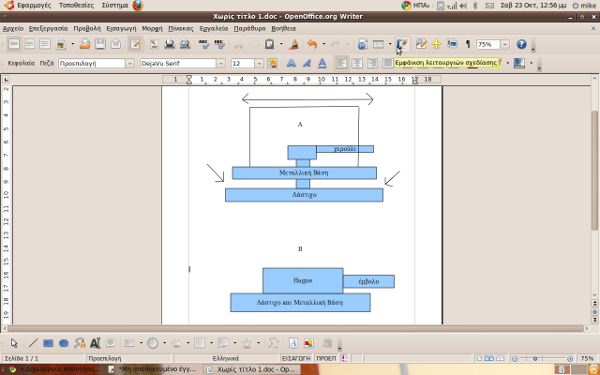
Task: Insert hyperlink toolbar icon
Action: point(362,44)
